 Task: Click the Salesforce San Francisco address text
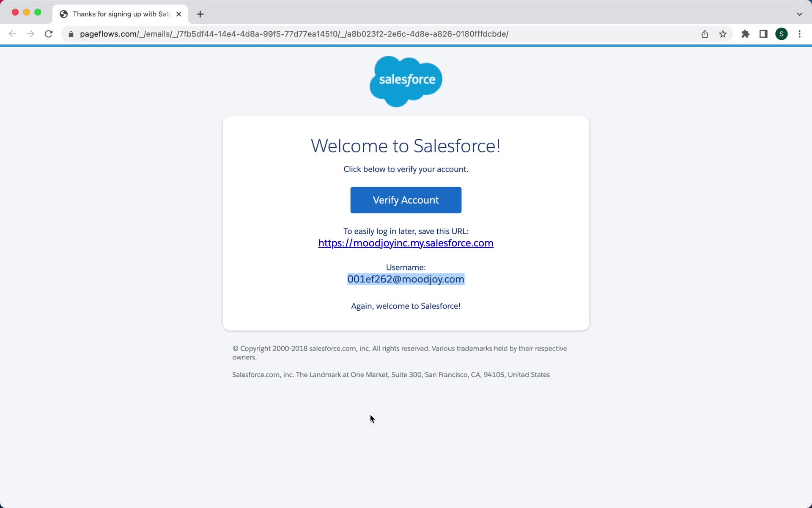(x=391, y=375)
